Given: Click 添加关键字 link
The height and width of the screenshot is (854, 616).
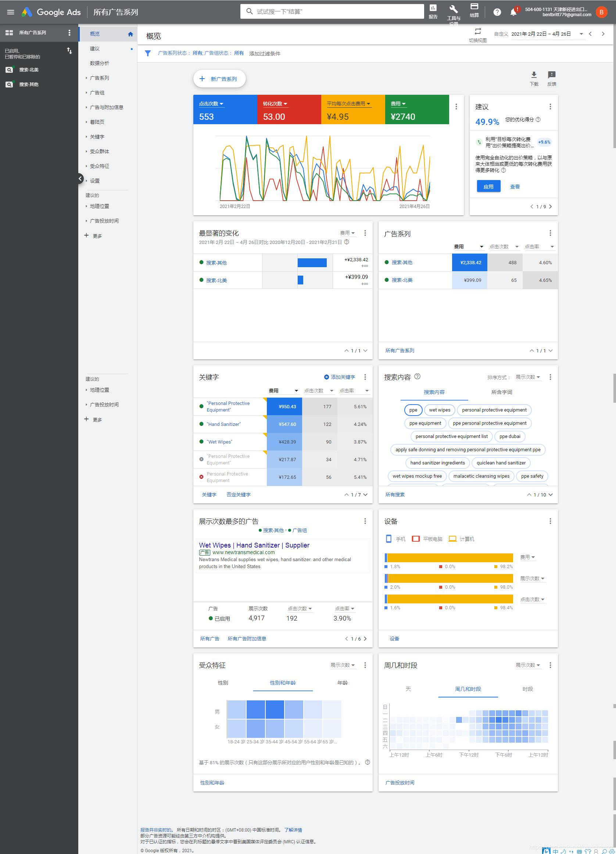Looking at the screenshot, I should pos(340,377).
